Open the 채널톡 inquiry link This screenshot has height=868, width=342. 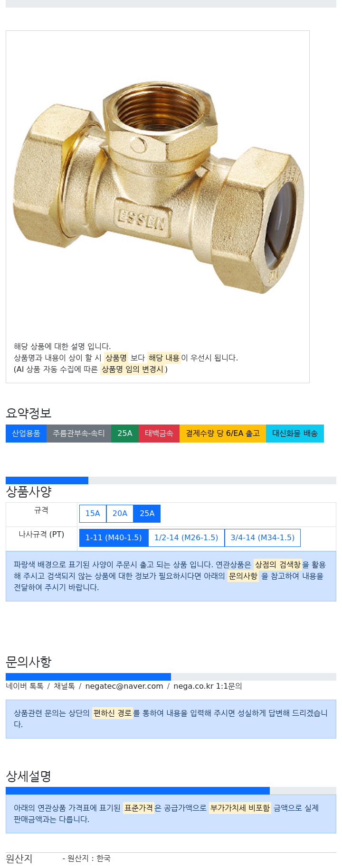64,686
